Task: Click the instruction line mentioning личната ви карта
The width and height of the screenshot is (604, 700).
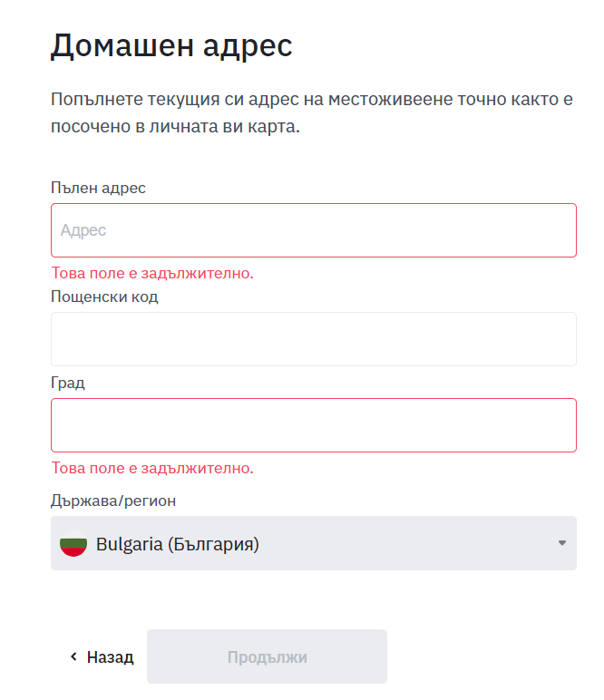Action: (175, 126)
